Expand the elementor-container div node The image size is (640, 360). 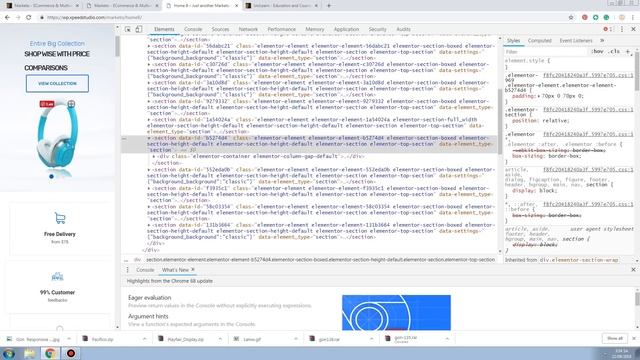(x=154, y=156)
